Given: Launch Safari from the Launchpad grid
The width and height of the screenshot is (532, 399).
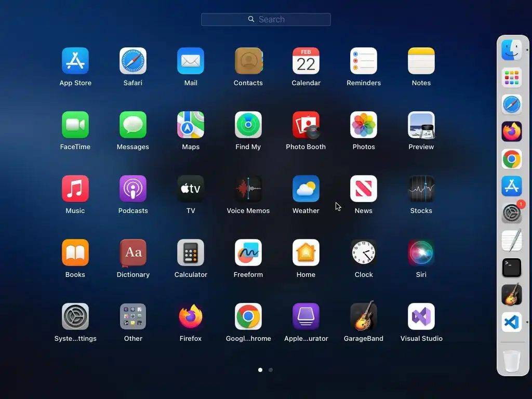Looking at the screenshot, I should pos(133,61).
